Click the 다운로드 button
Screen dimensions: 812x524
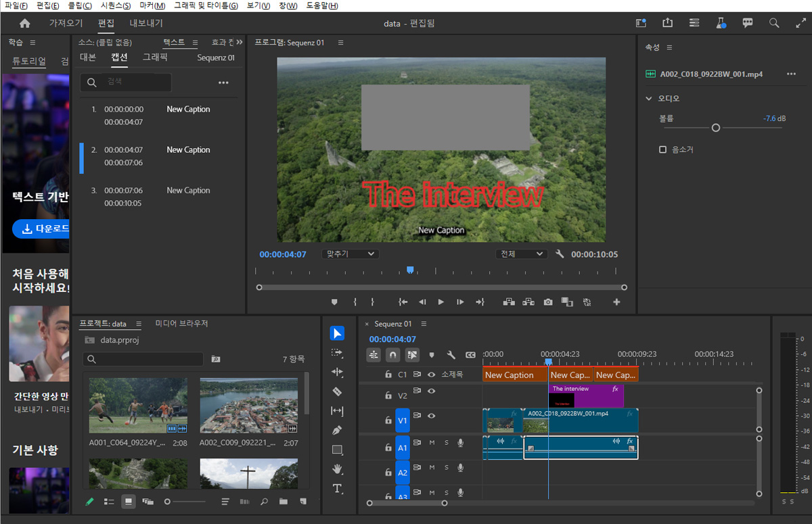tap(41, 229)
